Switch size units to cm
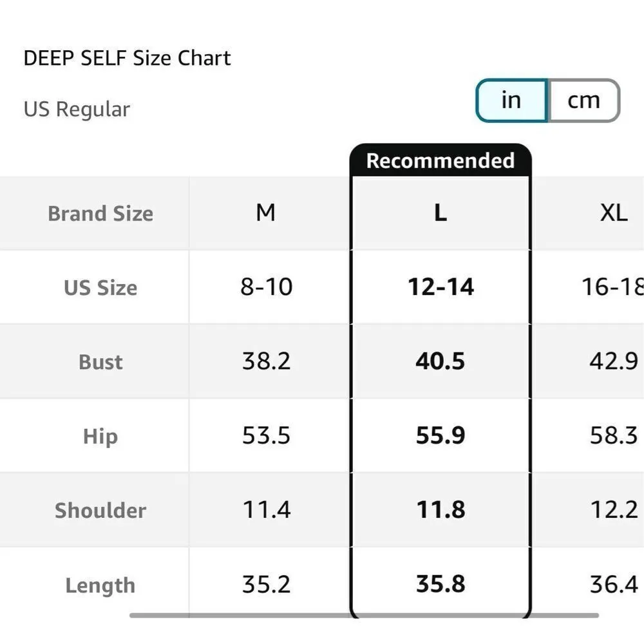 coord(583,100)
